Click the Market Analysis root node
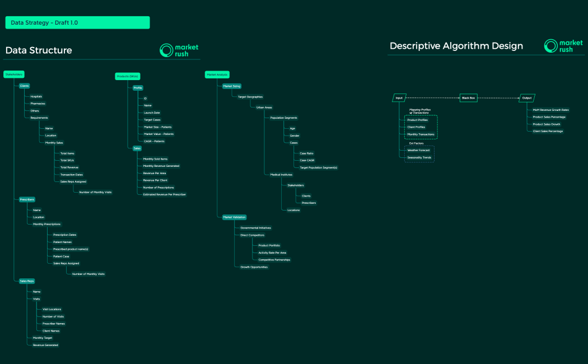 point(217,74)
